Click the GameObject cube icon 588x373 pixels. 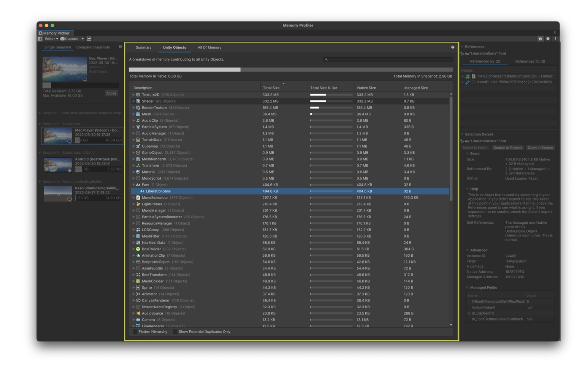pyautogui.click(x=138, y=153)
